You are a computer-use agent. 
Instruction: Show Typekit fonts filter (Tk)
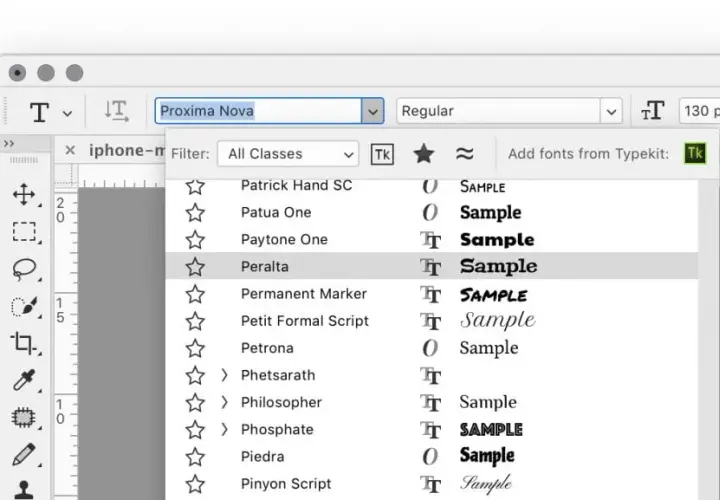(382, 154)
